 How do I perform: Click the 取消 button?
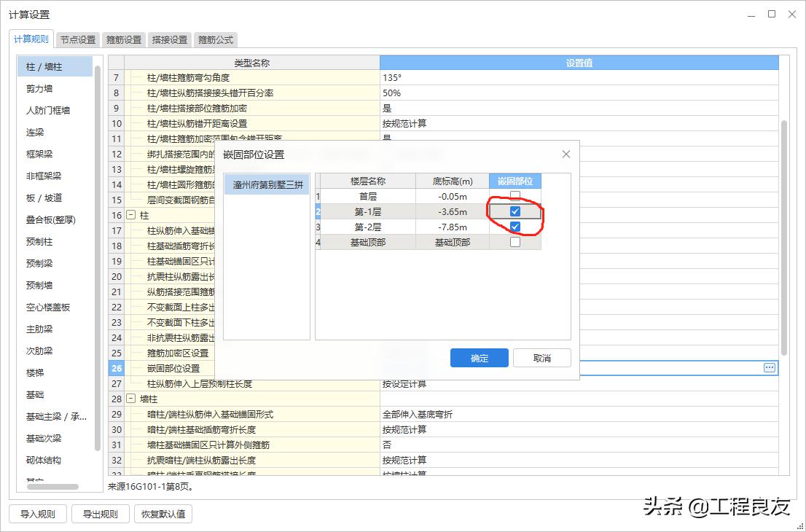click(x=541, y=358)
